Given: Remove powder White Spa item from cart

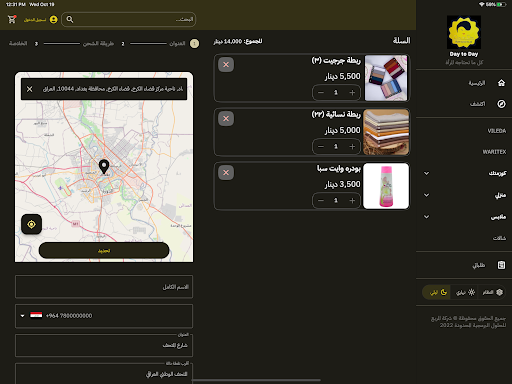Looking at the screenshot, I should 226,173.
